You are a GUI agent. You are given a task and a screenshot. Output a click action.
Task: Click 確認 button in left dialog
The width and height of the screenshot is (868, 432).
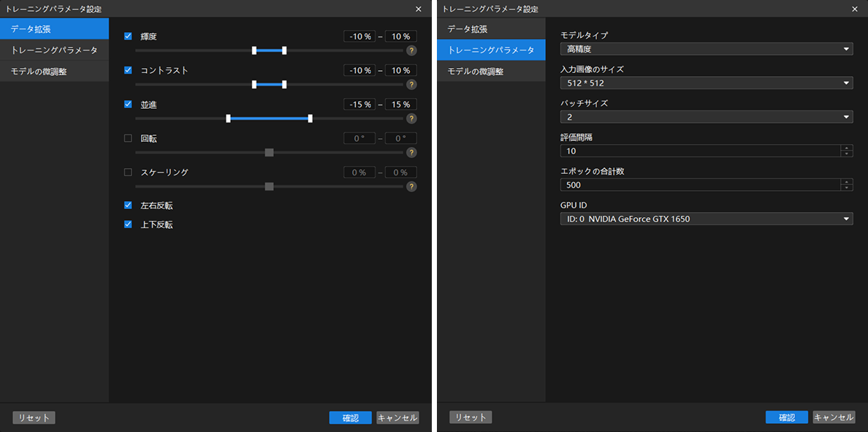pos(351,417)
